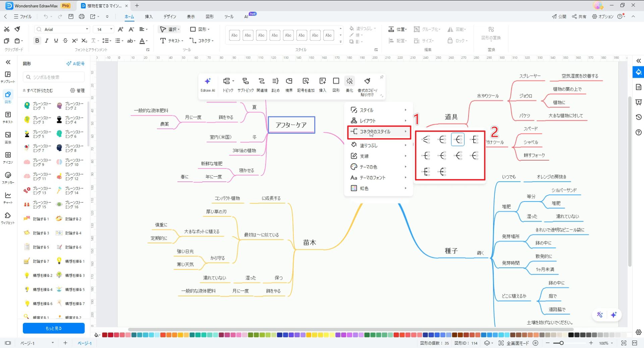644x348 pixels.
Task: Open the ステッカー sidebar panel
Action: coord(8,178)
